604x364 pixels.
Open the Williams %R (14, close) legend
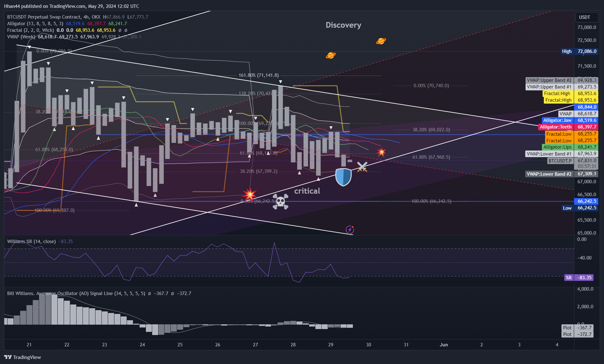pos(32,242)
